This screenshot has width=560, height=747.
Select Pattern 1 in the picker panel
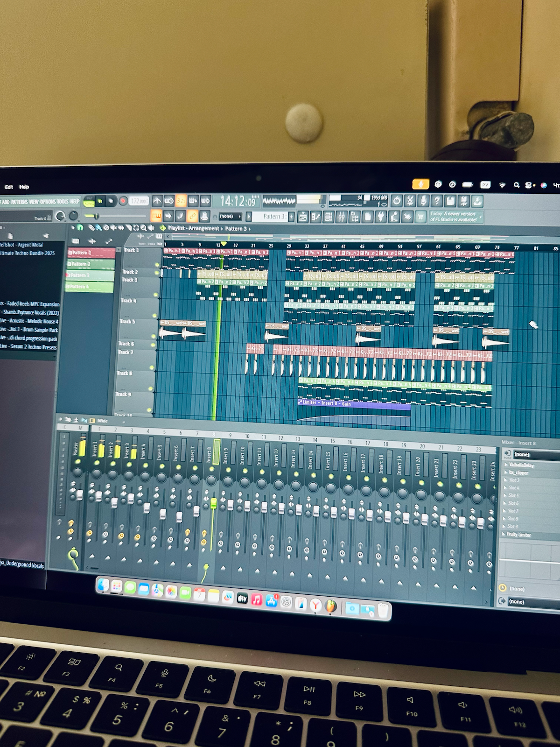point(91,253)
